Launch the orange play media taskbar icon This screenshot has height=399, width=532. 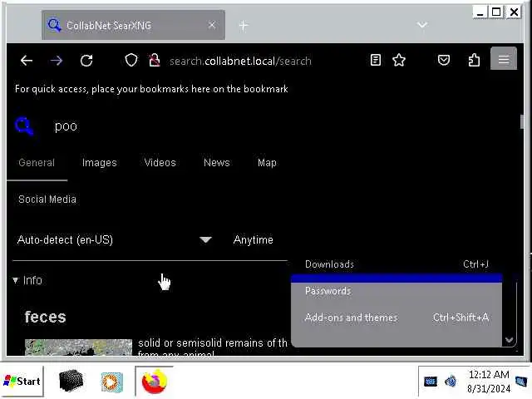coord(111,382)
